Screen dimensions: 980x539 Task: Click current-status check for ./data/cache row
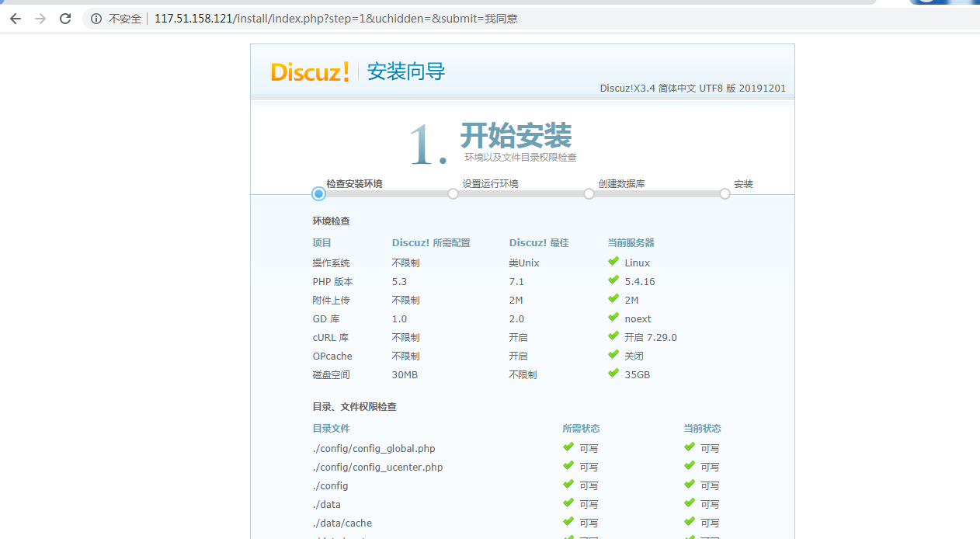[x=690, y=522]
